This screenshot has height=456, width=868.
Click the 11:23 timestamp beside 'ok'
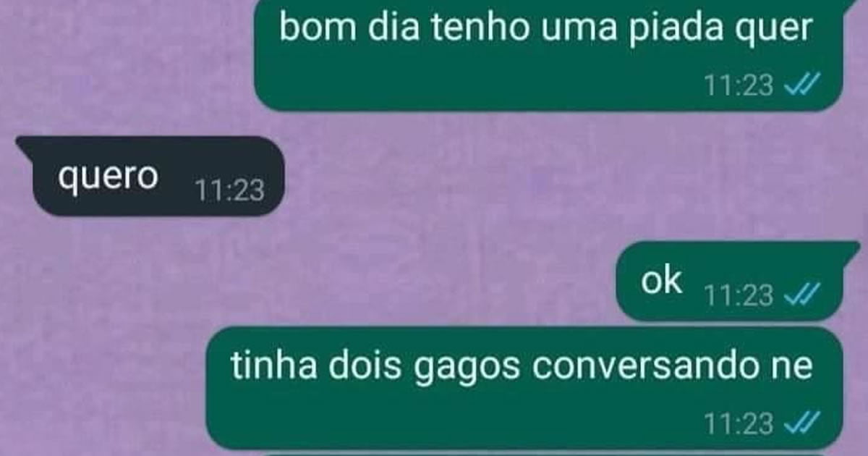[x=739, y=295]
